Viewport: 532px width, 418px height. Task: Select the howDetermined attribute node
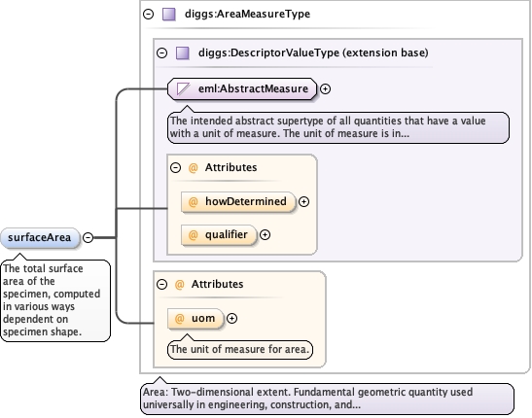238,202
